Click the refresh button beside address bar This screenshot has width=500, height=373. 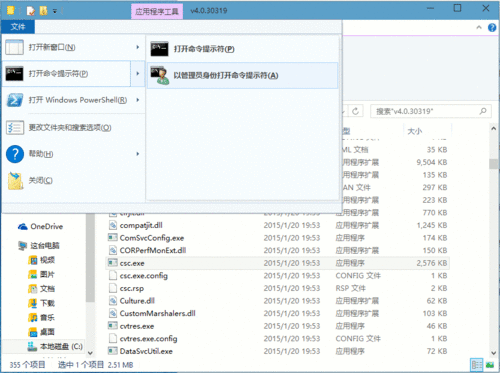355,111
